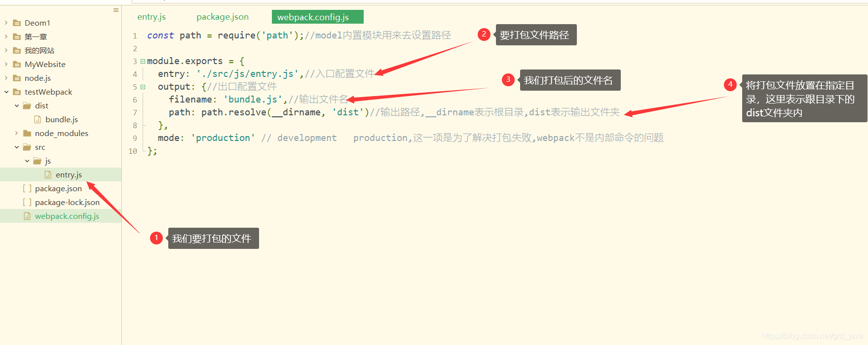Click the testWebpack folder icon

point(17,92)
